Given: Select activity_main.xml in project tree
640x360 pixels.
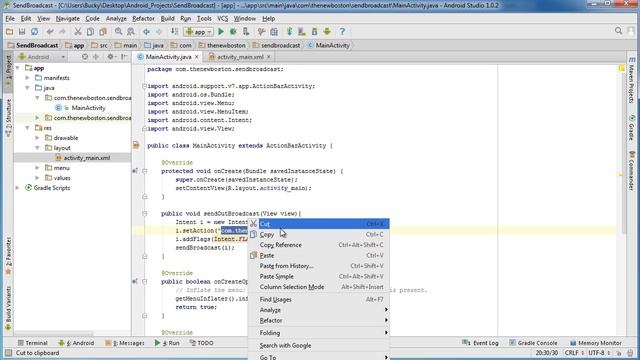Looking at the screenshot, I should [x=87, y=158].
